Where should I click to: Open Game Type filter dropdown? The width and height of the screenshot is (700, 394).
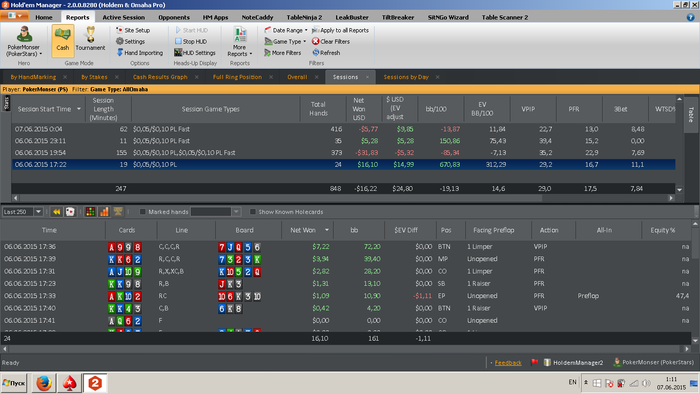coord(285,41)
